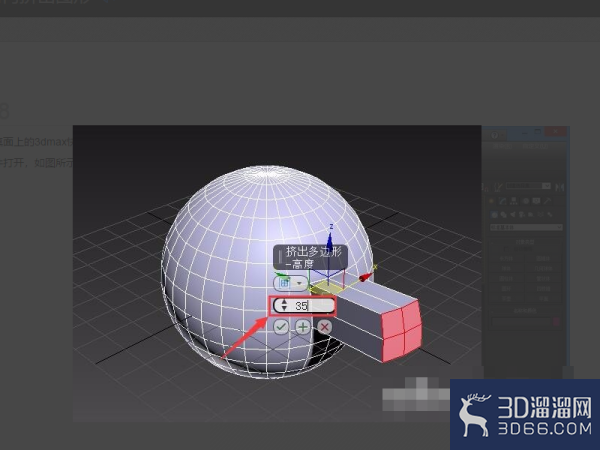Image resolution: width=600 pixels, height=450 pixels.
Task: Select the Helpers category icon
Action: point(530,215)
